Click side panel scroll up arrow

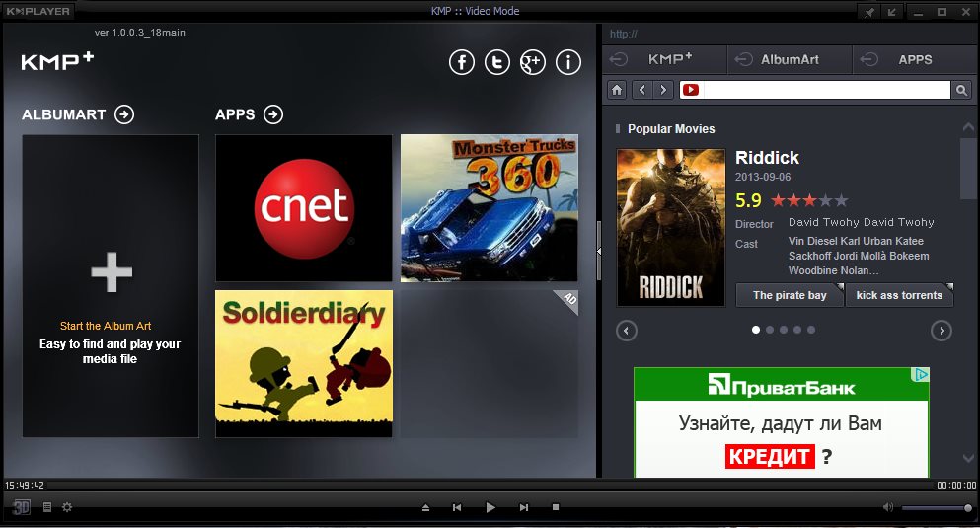pyautogui.click(x=968, y=127)
